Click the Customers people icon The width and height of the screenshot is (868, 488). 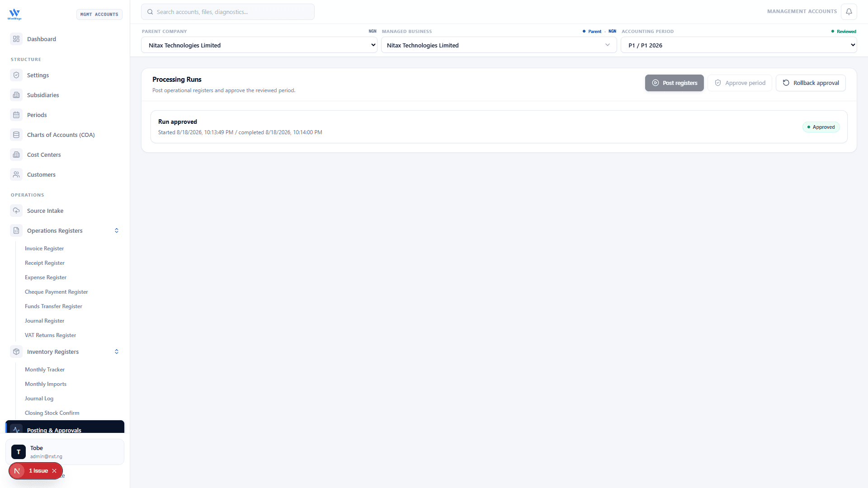coord(16,174)
